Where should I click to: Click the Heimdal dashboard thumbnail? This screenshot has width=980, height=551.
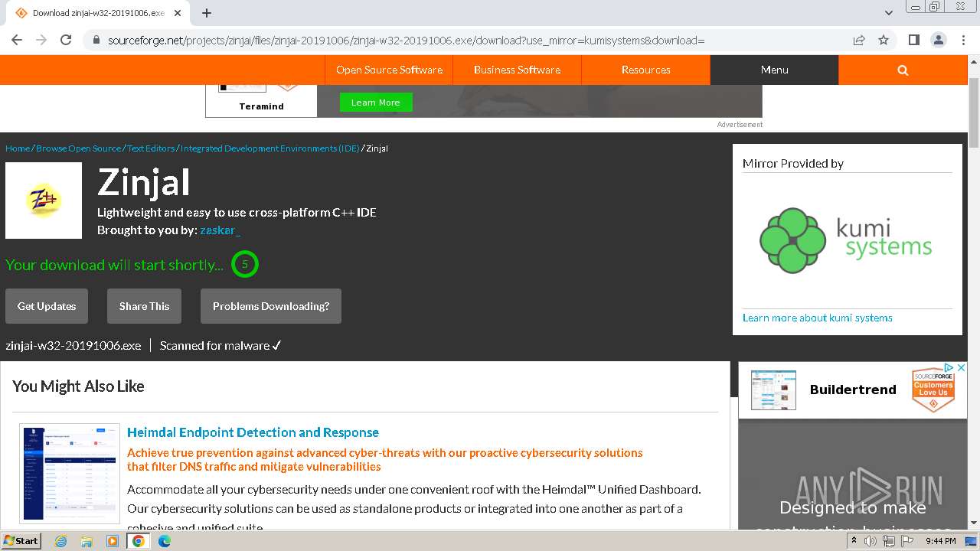pyautogui.click(x=70, y=474)
